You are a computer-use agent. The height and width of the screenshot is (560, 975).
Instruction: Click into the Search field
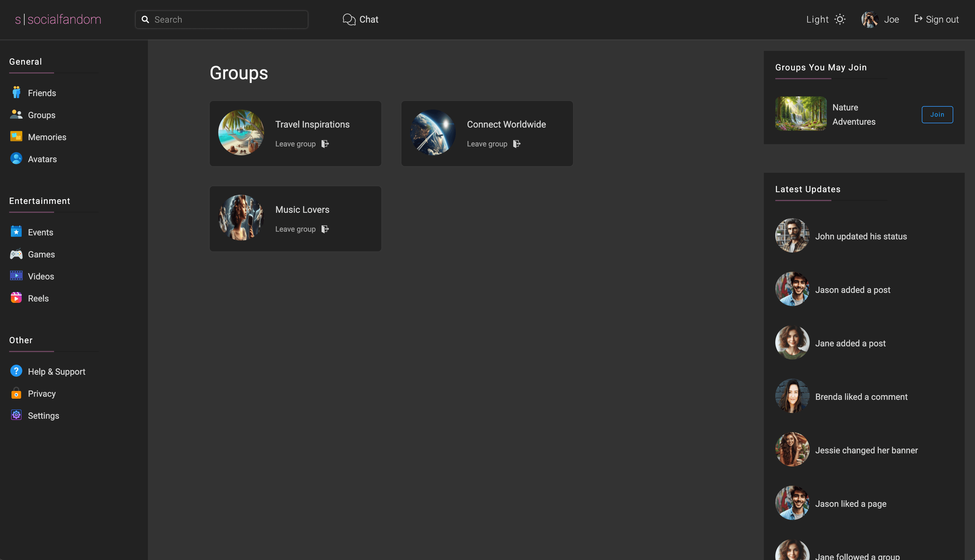tap(221, 19)
